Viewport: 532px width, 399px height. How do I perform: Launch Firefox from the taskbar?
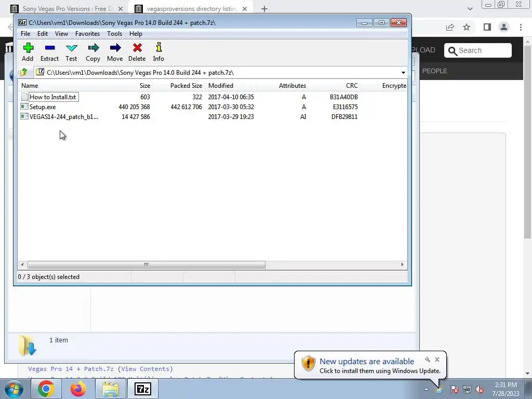[x=78, y=389]
